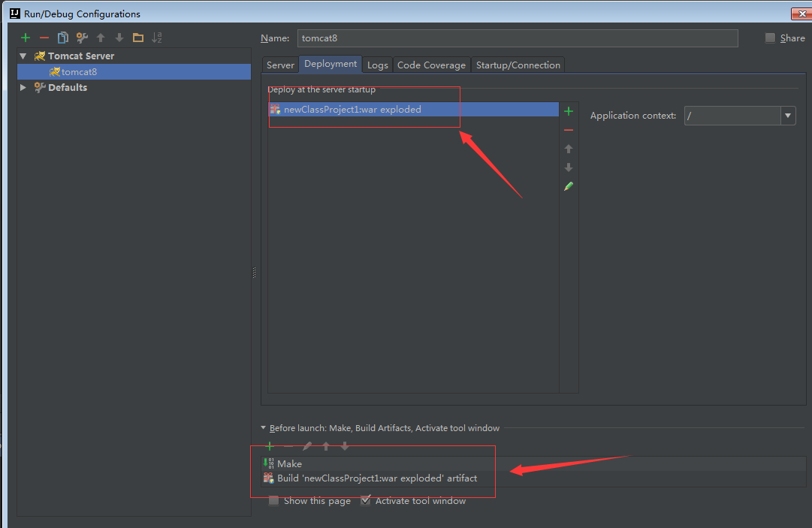Collapse the Tomcat Server tree node
This screenshot has width=812, height=528.
tap(23, 56)
